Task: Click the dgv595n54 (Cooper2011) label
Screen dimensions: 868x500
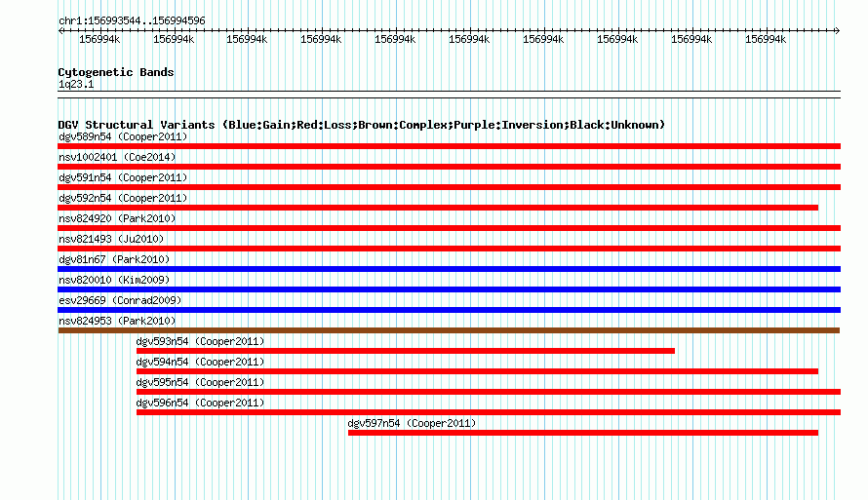Action: click(200, 382)
